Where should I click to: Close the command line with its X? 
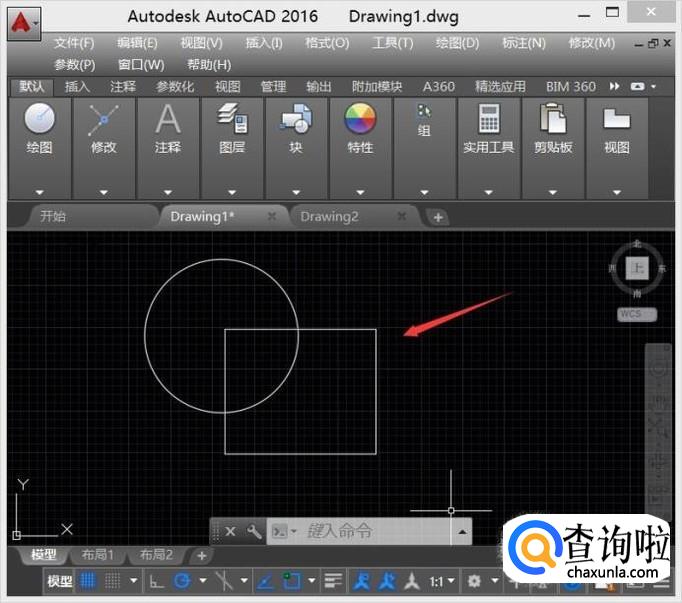tap(230, 531)
